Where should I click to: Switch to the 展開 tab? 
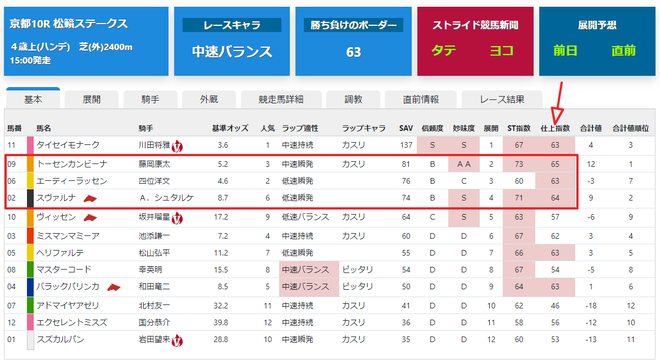pos(91,99)
